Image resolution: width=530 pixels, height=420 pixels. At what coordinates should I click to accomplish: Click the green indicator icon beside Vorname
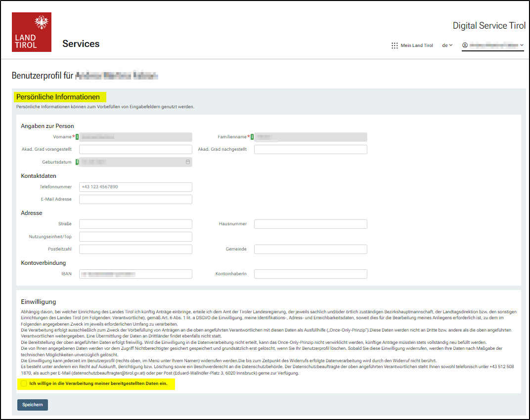77,137
